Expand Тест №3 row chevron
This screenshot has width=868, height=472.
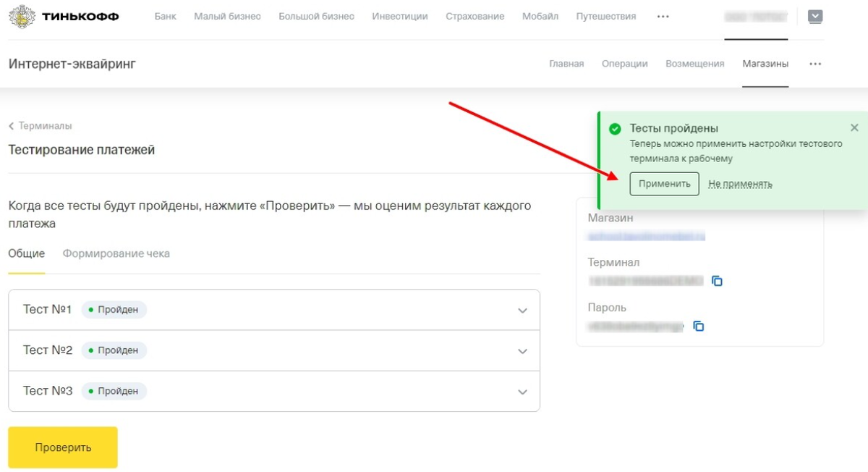click(x=523, y=392)
